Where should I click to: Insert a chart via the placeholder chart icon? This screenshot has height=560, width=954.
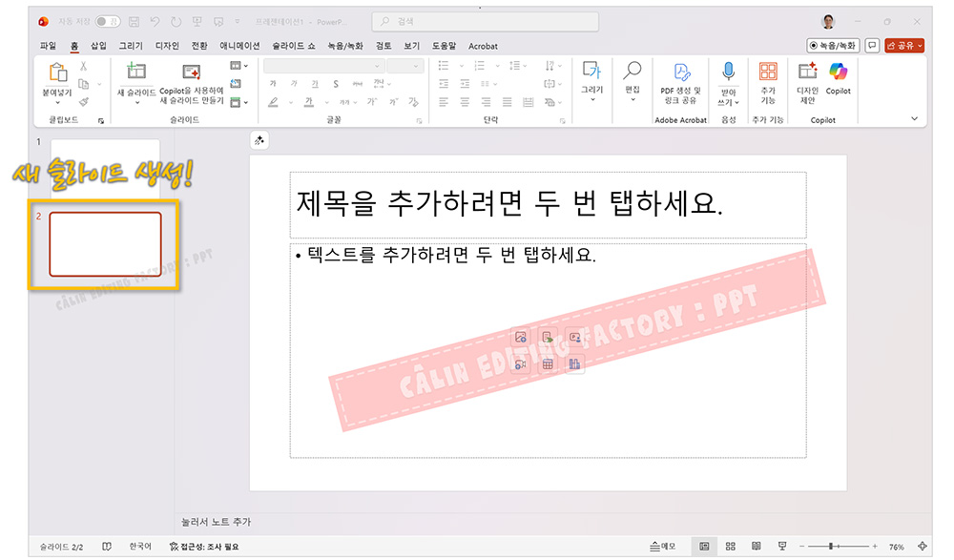tap(574, 363)
